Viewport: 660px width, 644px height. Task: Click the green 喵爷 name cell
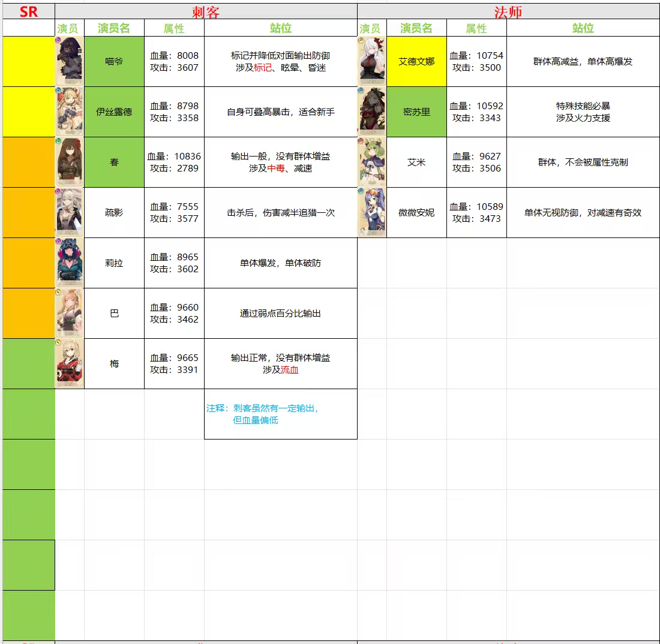[x=114, y=61]
